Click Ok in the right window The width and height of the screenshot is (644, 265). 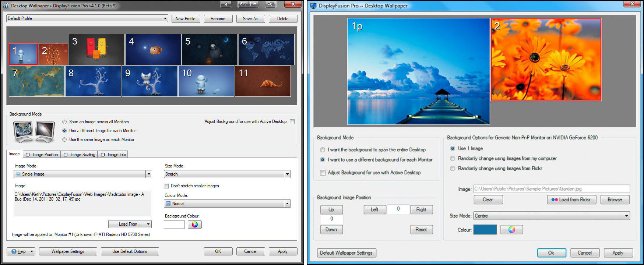551,253
